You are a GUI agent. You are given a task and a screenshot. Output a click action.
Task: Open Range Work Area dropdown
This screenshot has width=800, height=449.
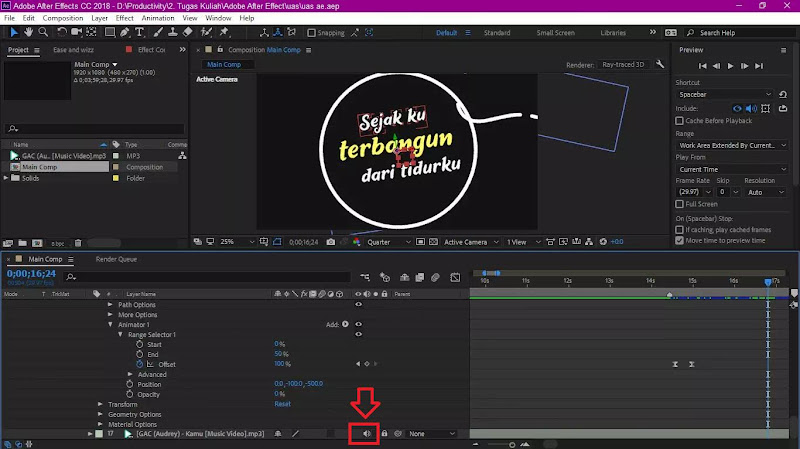[x=732, y=145]
